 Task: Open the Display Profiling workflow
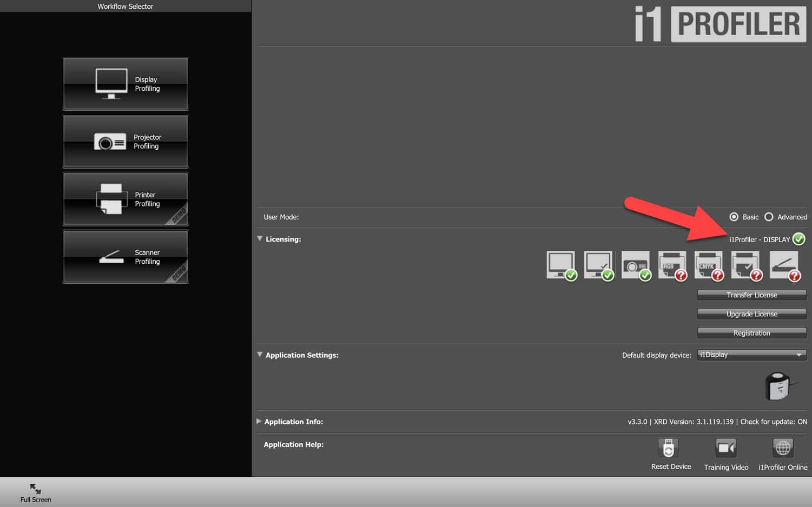[x=126, y=84]
